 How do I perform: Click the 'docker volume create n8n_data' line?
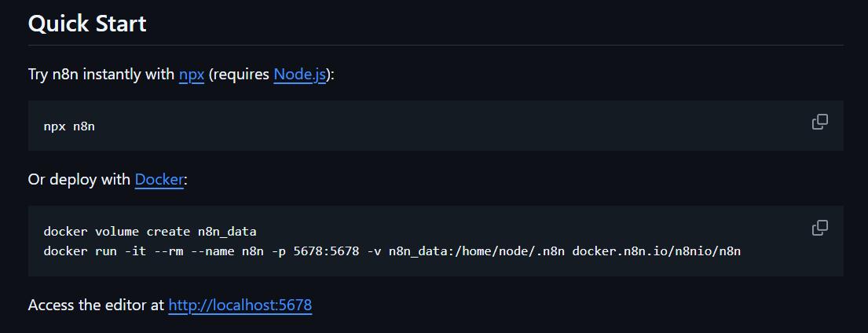tap(150, 232)
